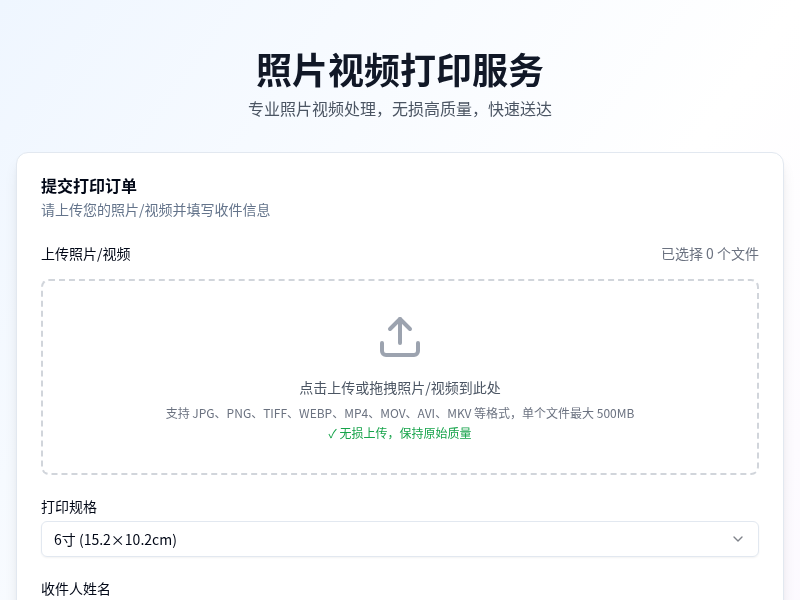Viewport: 800px width, 600px height.
Task: Click the 上传照片/视频 section label
Action: 85,254
